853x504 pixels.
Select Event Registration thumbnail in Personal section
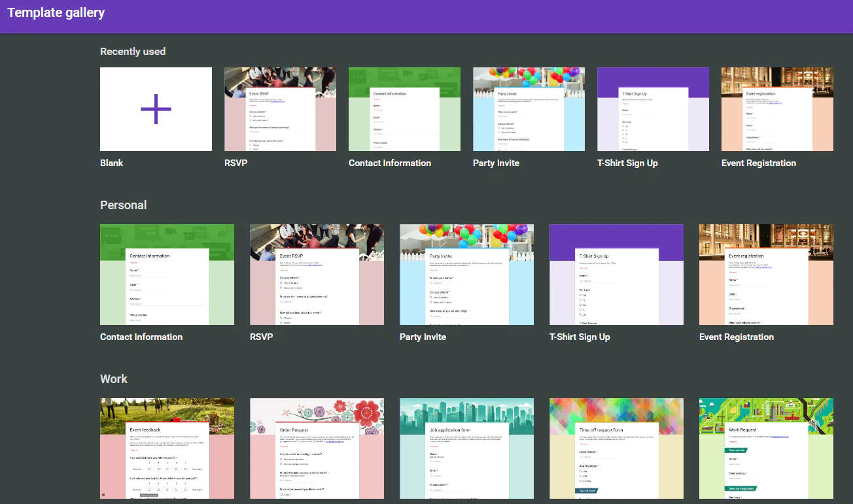point(766,275)
